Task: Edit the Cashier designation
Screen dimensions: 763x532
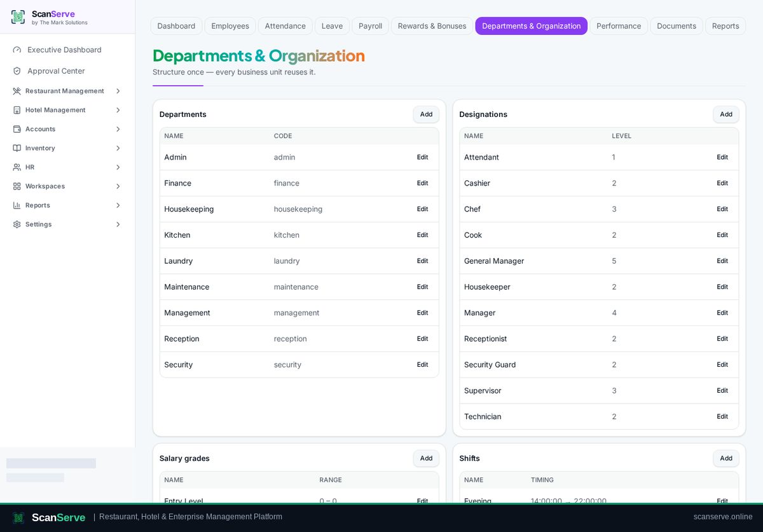Action: (x=722, y=183)
